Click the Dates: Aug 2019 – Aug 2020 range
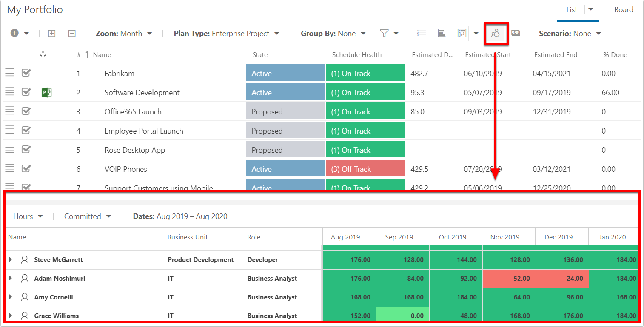The width and height of the screenshot is (644, 327). click(x=180, y=216)
